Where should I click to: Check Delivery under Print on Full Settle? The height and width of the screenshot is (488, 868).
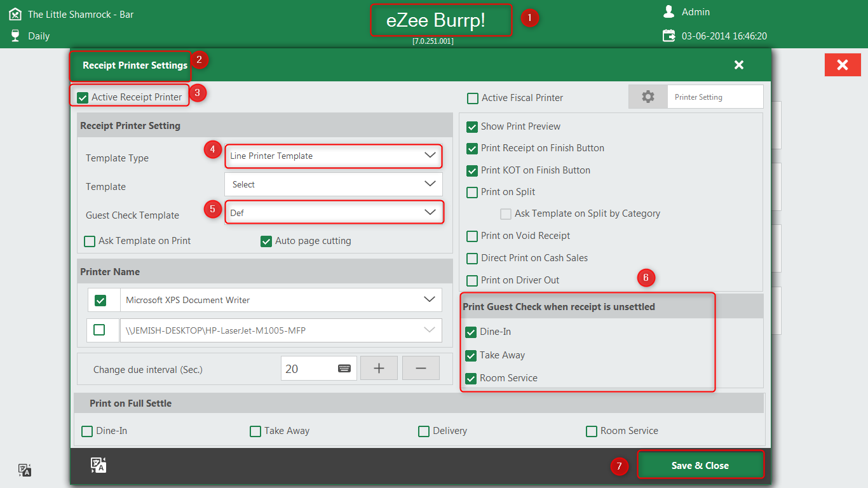(424, 431)
